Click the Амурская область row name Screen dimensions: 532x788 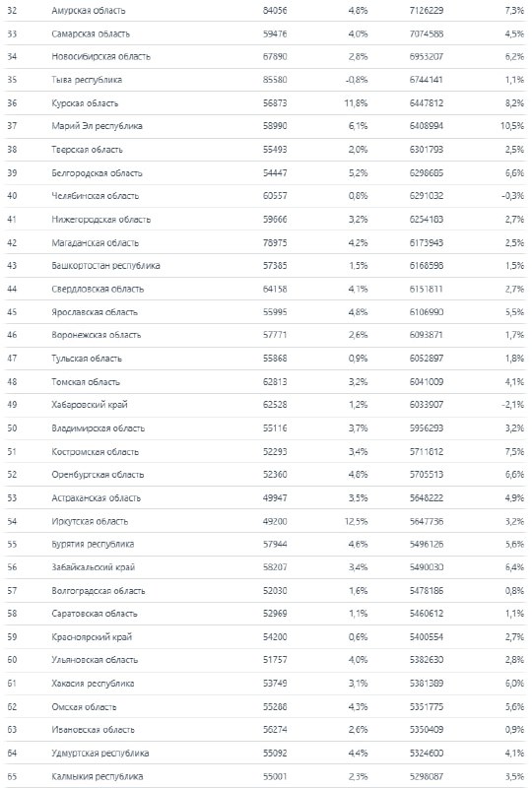[x=88, y=11]
